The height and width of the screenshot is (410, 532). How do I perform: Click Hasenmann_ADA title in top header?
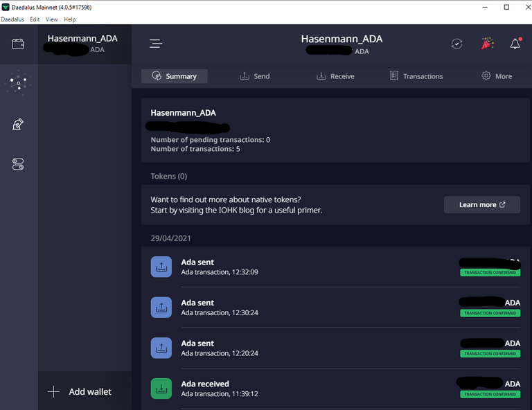(x=342, y=39)
